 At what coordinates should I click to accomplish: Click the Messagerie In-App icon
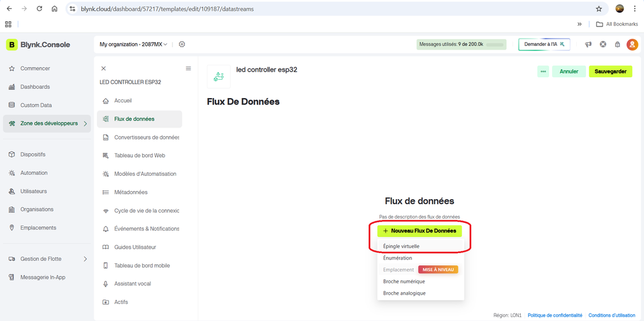point(12,278)
